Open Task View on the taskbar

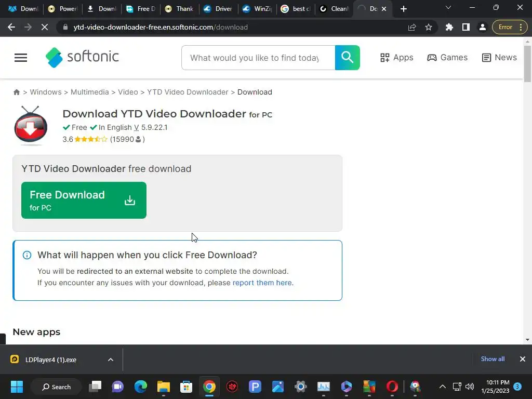95,387
